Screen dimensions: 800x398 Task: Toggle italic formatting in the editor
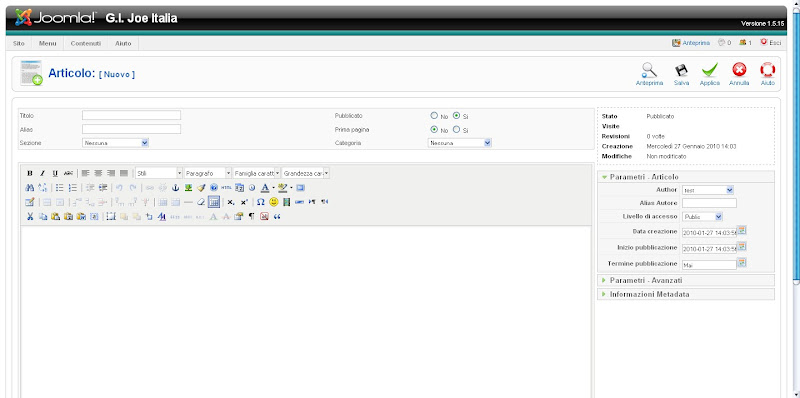point(42,173)
